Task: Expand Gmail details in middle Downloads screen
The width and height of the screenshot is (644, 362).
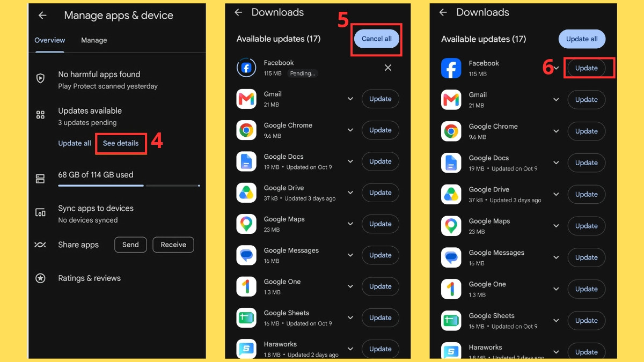Action: (350, 99)
